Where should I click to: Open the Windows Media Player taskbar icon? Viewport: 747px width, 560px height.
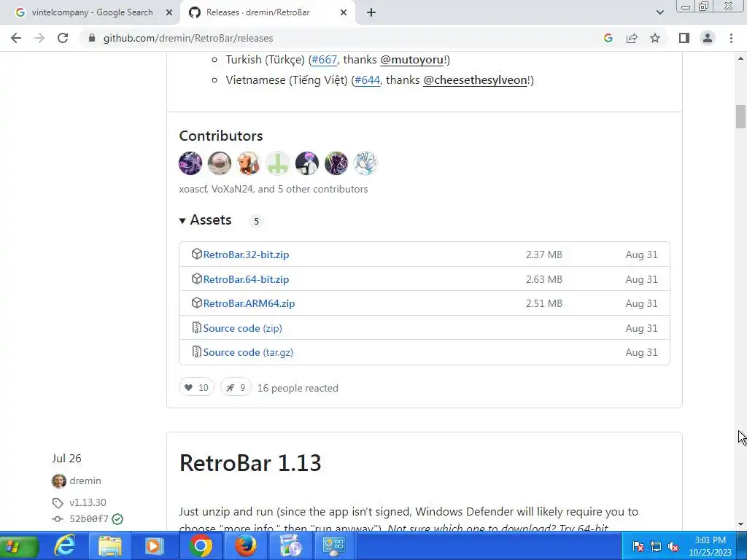tap(154, 545)
